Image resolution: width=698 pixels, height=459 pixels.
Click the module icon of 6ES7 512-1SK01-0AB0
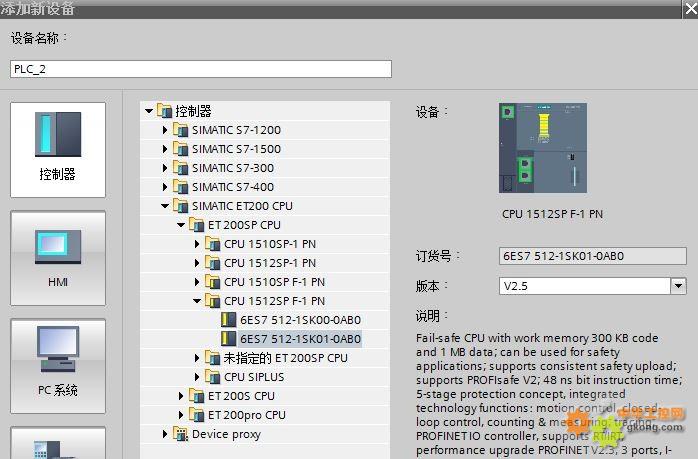[x=228, y=339]
